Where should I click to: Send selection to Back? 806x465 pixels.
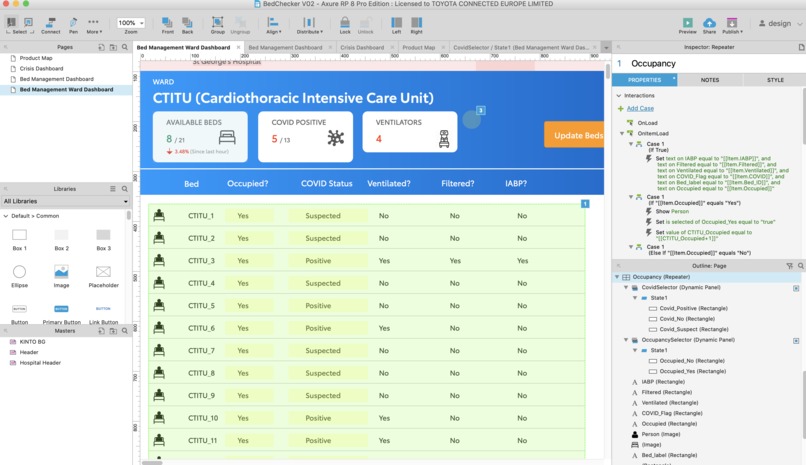(188, 25)
